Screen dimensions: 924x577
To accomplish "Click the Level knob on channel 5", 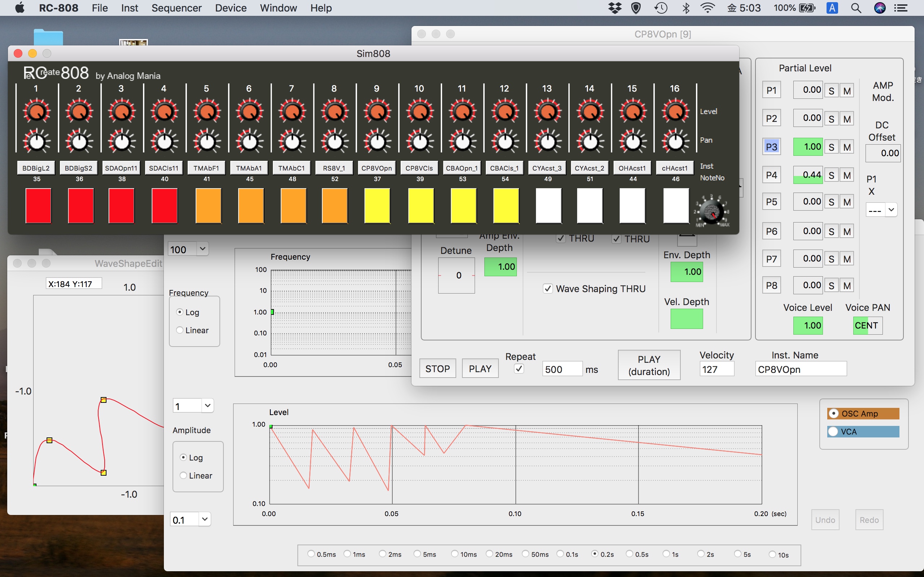I will tap(206, 111).
